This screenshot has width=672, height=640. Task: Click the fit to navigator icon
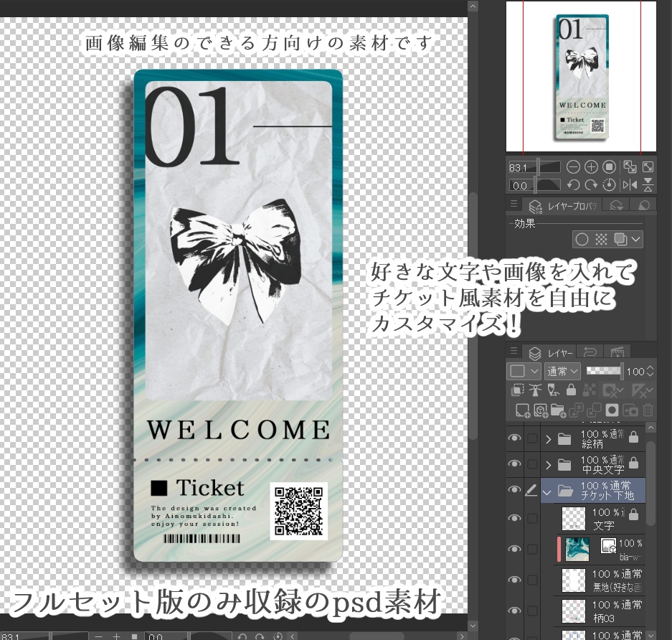(630, 166)
